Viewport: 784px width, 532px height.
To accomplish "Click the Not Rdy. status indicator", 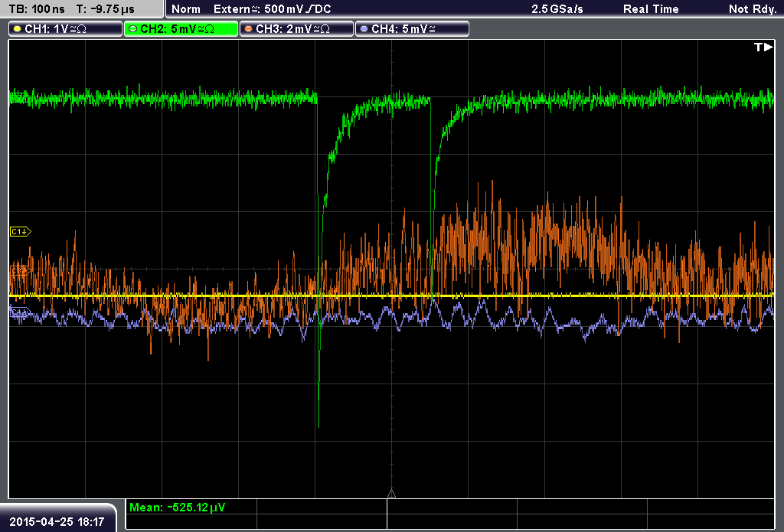I will point(753,9).
